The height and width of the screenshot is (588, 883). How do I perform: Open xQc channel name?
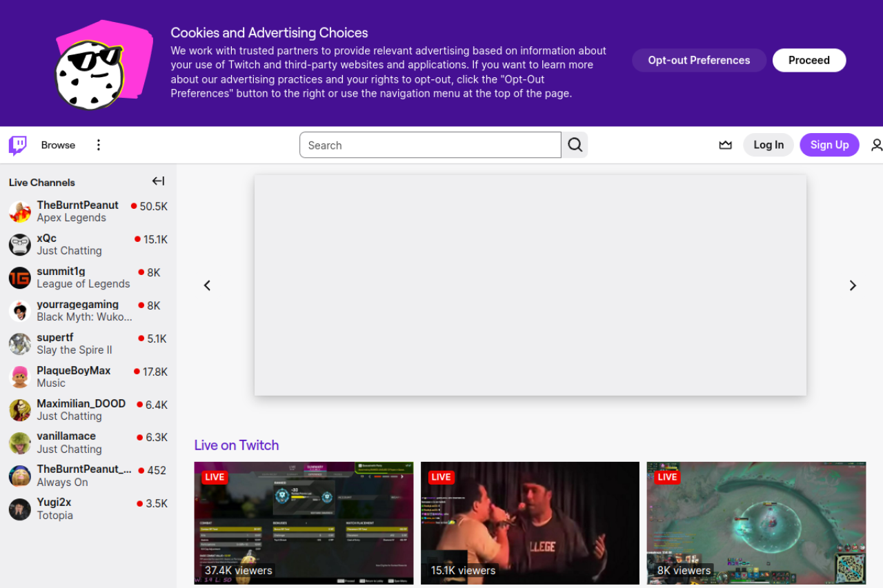click(47, 239)
